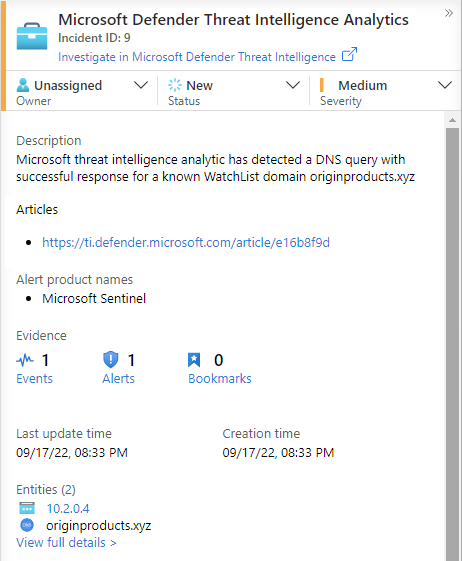Open entity 10.2.0.4
The image size is (462, 561).
[68, 508]
